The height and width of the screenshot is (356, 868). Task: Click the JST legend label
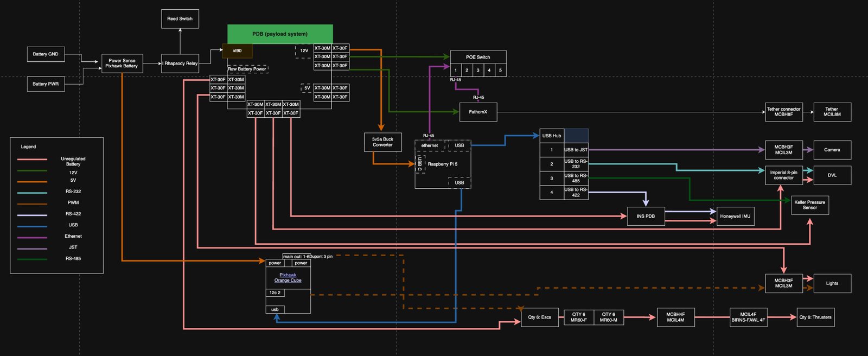[x=73, y=247]
